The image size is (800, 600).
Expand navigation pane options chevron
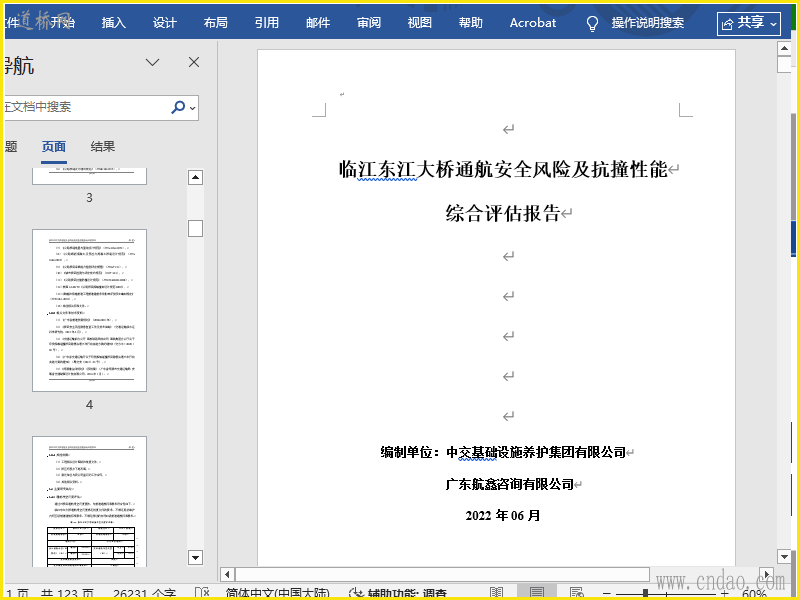point(153,62)
